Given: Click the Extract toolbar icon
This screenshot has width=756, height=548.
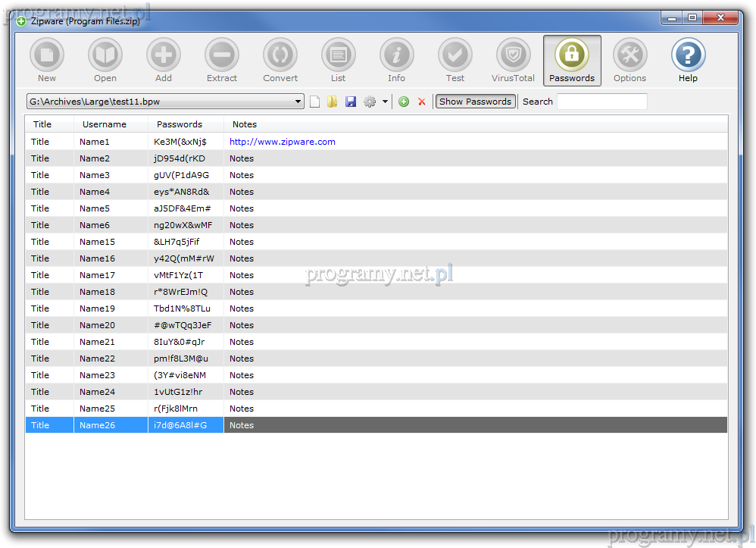Looking at the screenshot, I should coord(222,56).
